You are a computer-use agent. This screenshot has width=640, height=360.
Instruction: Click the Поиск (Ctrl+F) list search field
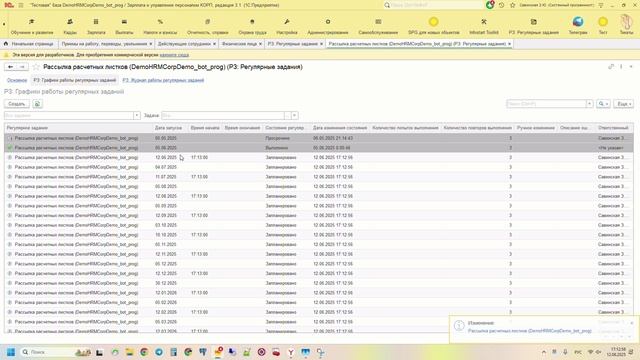click(x=546, y=104)
